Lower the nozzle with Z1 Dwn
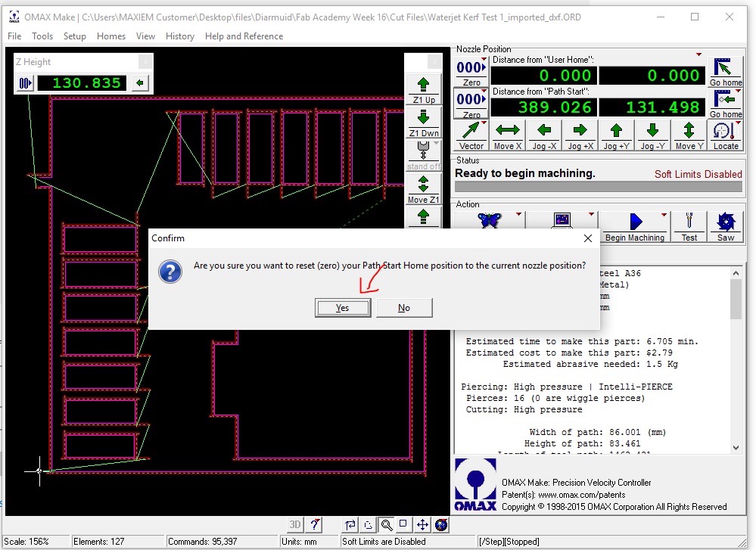This screenshot has width=756, height=550. (423, 123)
